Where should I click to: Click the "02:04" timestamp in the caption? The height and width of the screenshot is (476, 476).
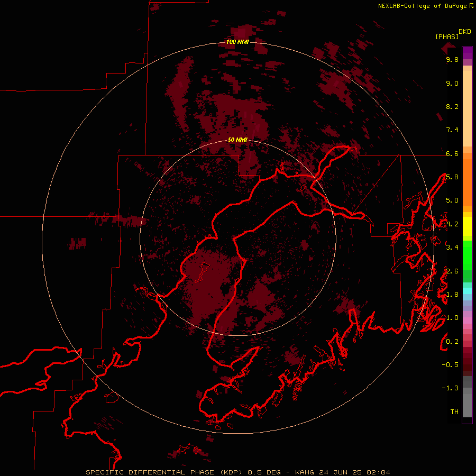378,472
